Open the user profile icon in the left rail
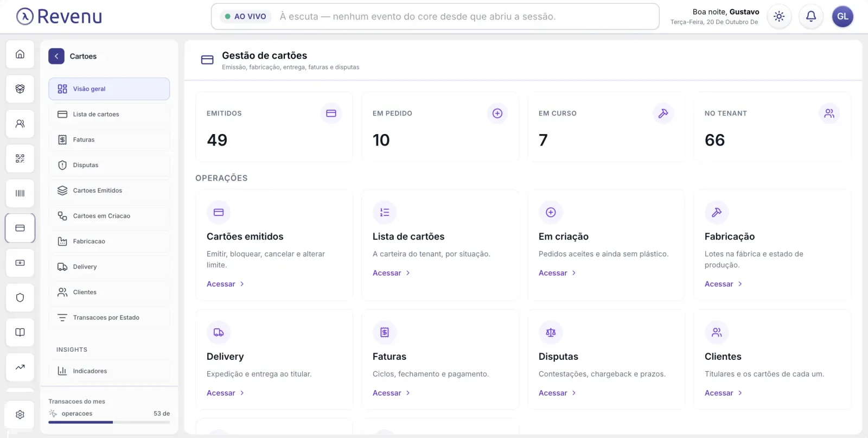 (20, 124)
